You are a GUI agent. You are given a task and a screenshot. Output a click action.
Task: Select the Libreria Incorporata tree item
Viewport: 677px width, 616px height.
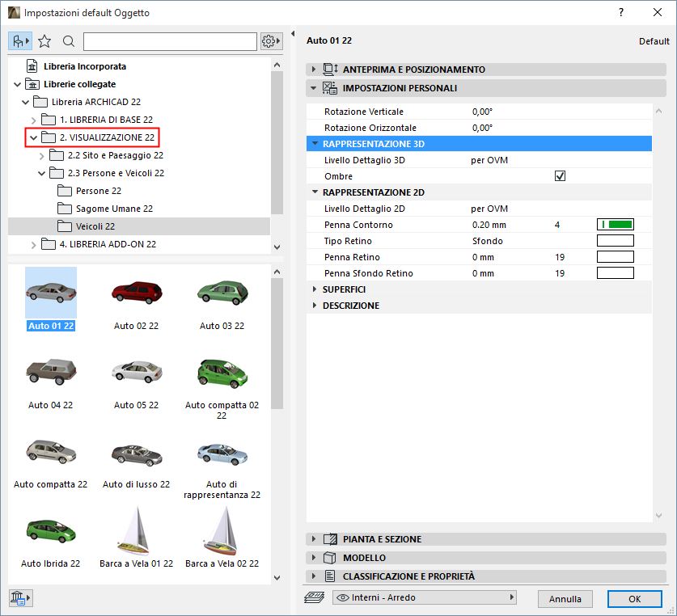click(85, 66)
